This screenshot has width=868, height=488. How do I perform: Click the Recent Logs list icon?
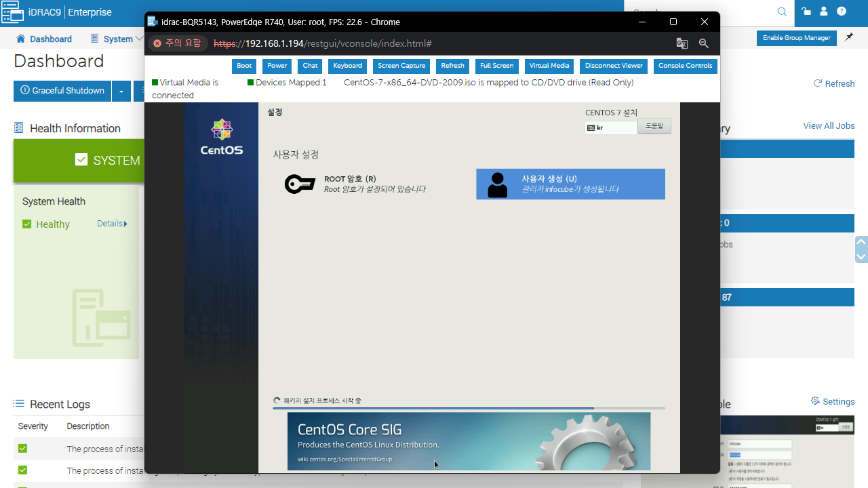(19, 404)
